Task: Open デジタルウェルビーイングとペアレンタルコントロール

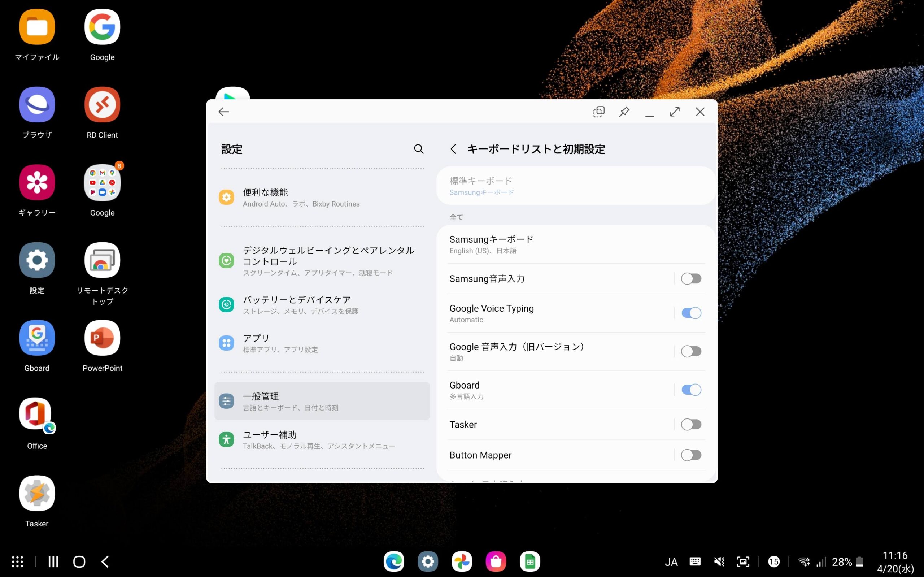Action: [x=322, y=261]
